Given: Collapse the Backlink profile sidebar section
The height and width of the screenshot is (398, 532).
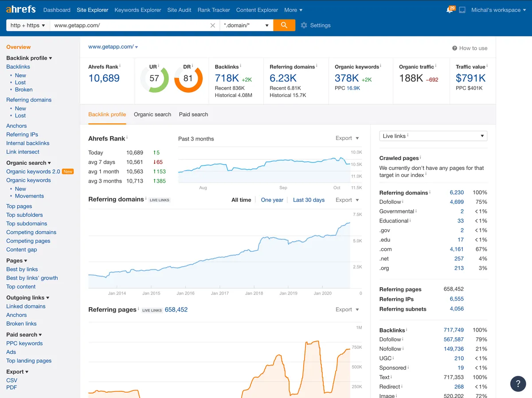Looking at the screenshot, I should [x=29, y=58].
